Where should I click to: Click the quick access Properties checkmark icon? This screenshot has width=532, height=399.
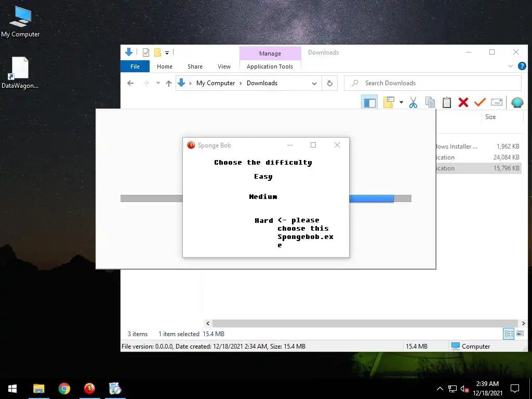(x=146, y=52)
